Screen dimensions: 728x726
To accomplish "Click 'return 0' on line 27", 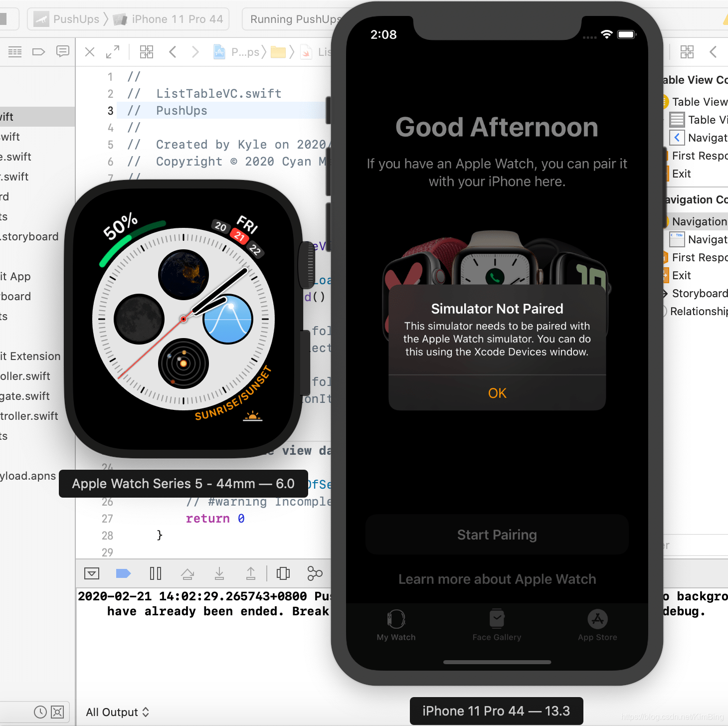I will coord(215,519).
